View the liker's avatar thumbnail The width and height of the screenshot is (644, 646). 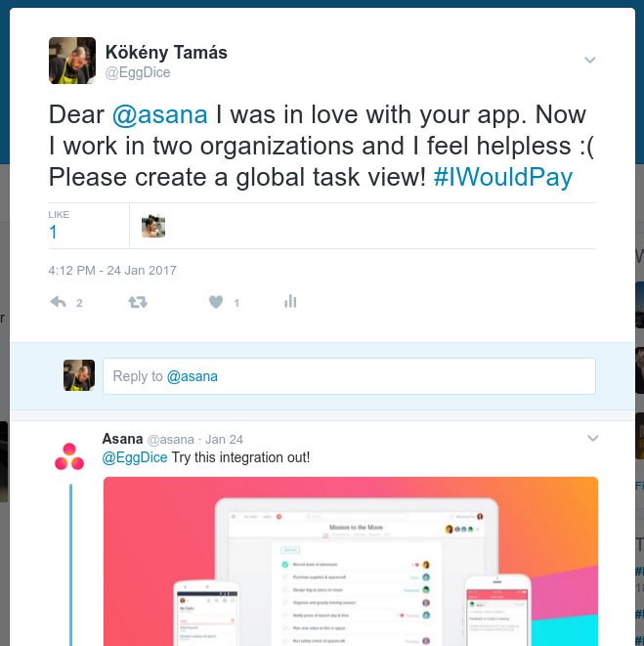point(153,226)
